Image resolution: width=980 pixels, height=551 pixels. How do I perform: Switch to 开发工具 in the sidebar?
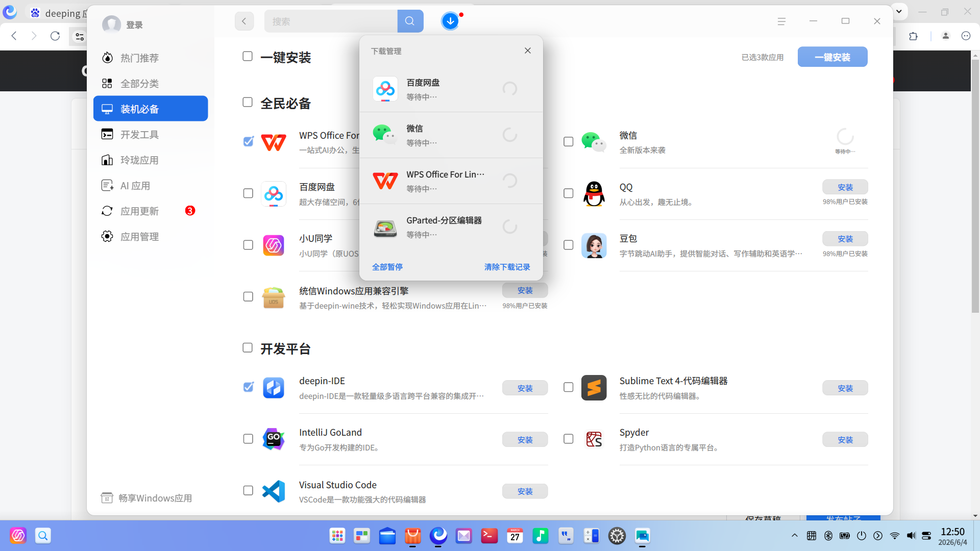pos(151,134)
